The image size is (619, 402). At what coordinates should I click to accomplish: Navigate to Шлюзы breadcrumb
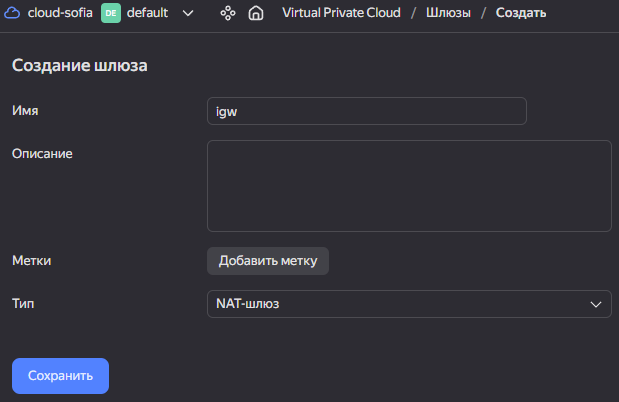click(448, 13)
